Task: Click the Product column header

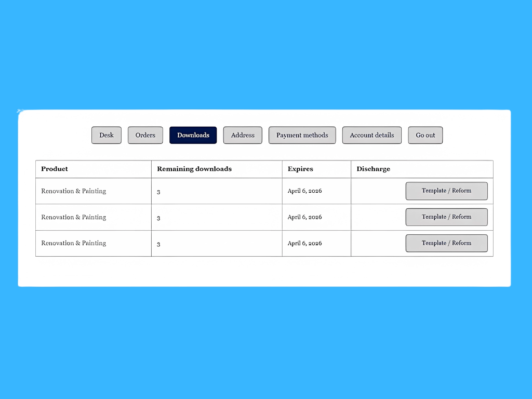Action: pyautogui.click(x=55, y=169)
